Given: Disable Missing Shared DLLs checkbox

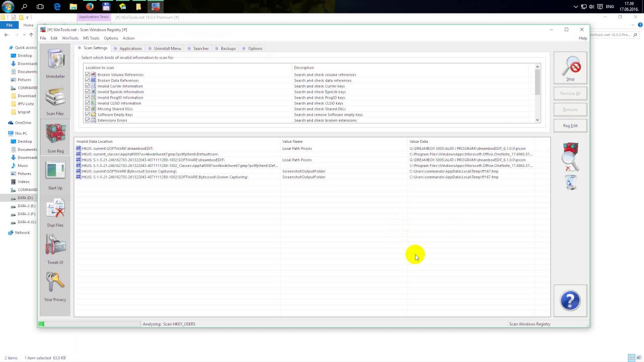Looking at the screenshot, I should [88, 109].
